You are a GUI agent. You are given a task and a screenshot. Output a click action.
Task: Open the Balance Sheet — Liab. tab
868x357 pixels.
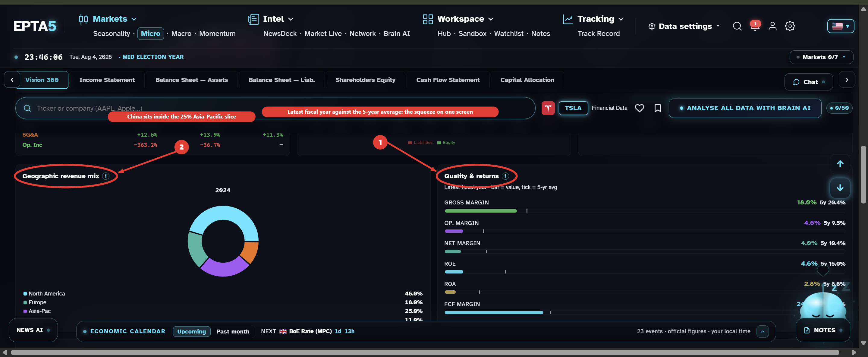281,80
